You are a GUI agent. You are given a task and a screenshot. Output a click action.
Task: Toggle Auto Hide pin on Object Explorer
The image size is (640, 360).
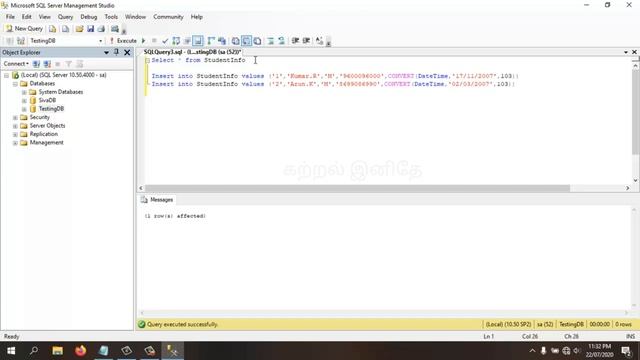116,53
